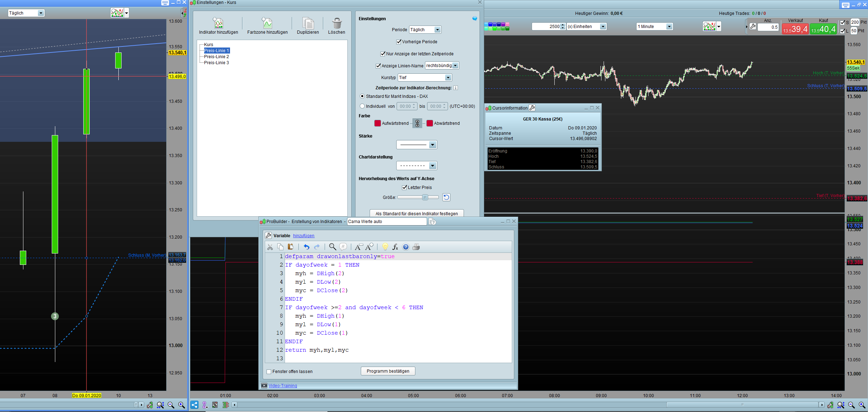Click the Programm bestätigen button
Image resolution: width=868 pixels, height=412 pixels.
pyautogui.click(x=388, y=371)
